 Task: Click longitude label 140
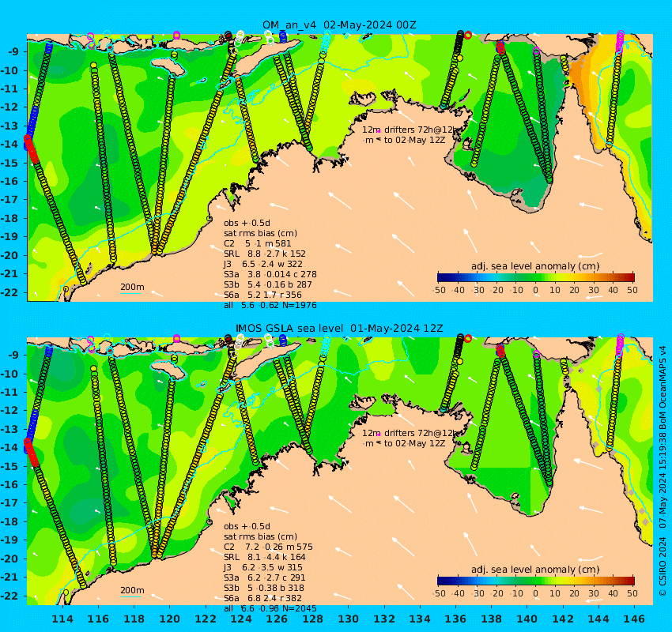pyautogui.click(x=527, y=619)
